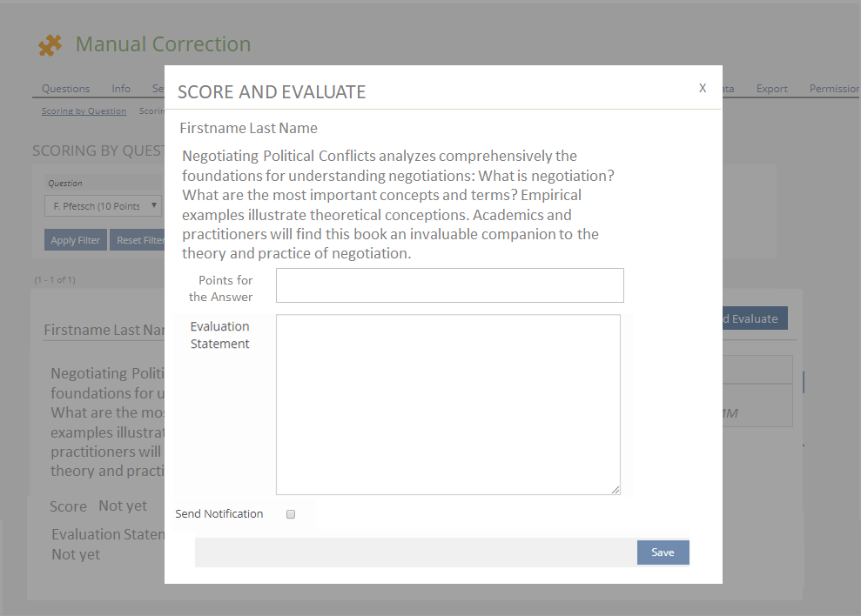Focus the Evaluation Statement text area
Image resolution: width=861 pixels, height=616 pixels.
coord(447,404)
